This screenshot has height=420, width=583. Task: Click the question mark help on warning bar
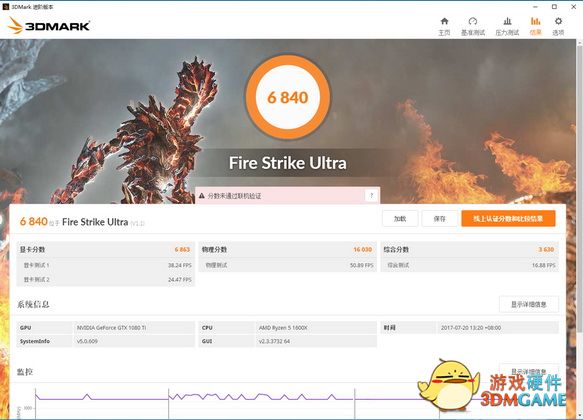371,196
